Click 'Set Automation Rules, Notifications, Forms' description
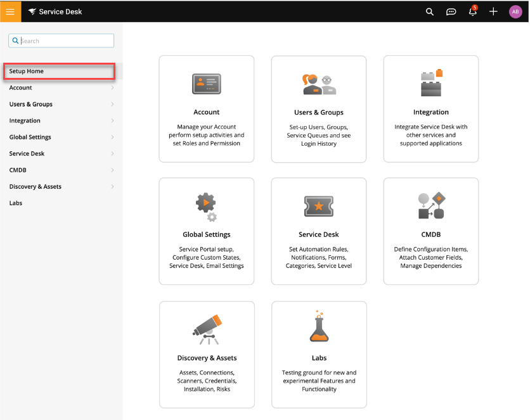 (319, 258)
